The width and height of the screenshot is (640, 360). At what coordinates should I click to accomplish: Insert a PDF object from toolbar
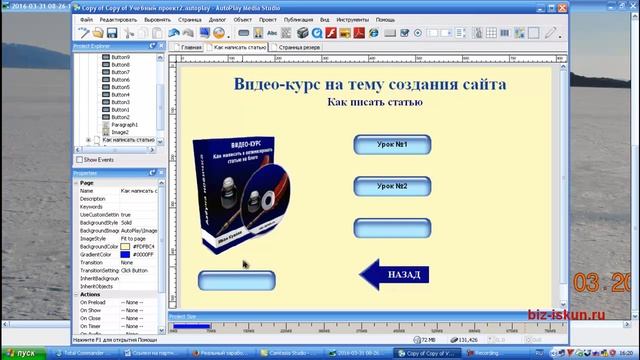(359, 33)
